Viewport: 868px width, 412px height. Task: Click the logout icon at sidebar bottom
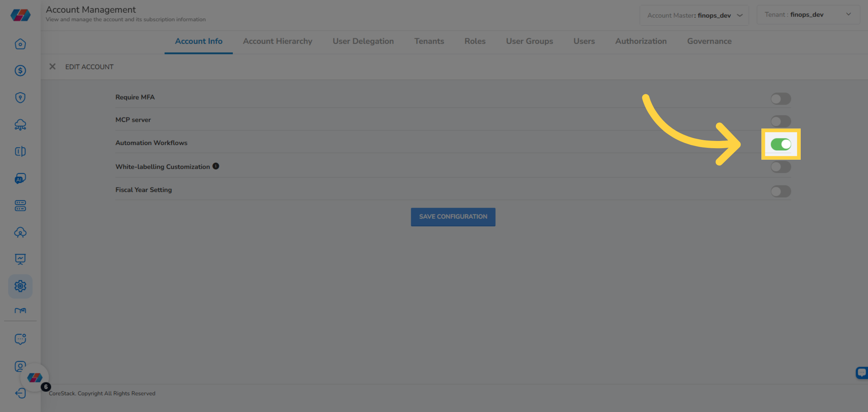(20, 393)
